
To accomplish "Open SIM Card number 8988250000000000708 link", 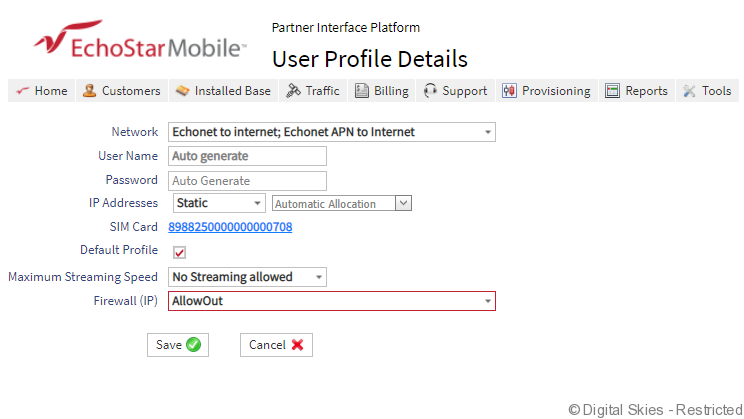I will [232, 227].
